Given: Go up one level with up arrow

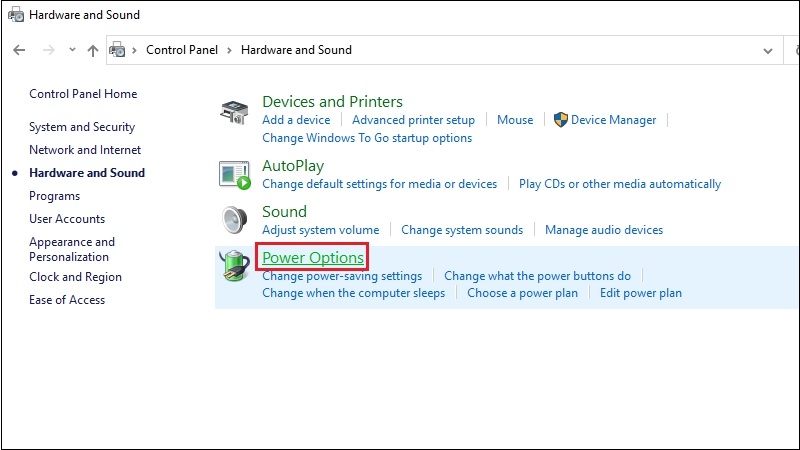Looking at the screenshot, I should pos(92,51).
